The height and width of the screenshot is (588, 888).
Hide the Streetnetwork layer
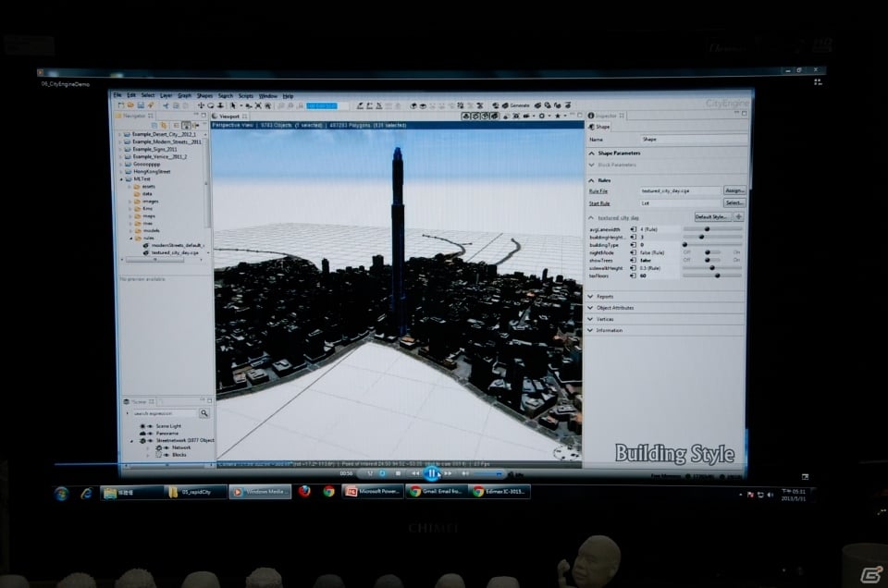(x=150, y=440)
